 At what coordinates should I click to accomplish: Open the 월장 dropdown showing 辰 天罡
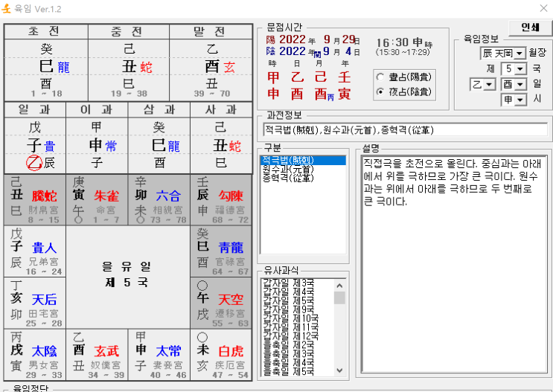point(502,54)
